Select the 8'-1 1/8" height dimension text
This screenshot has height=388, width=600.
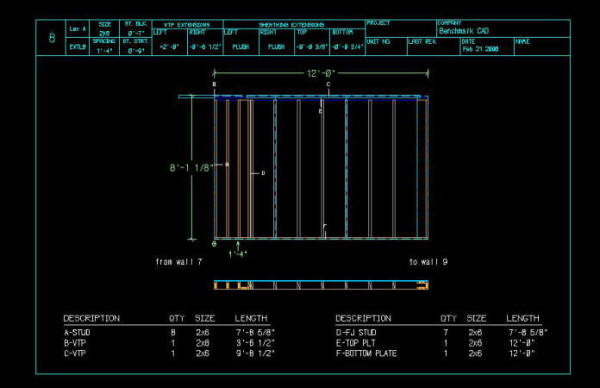pos(191,168)
